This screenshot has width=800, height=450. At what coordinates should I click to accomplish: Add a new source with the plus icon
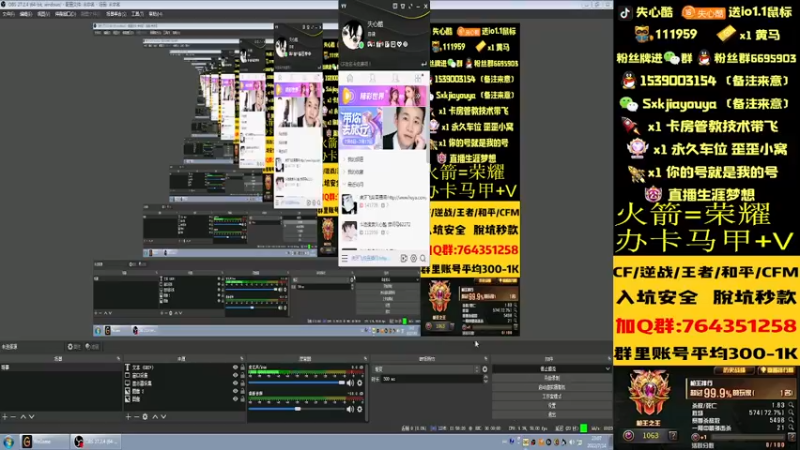click(x=128, y=417)
